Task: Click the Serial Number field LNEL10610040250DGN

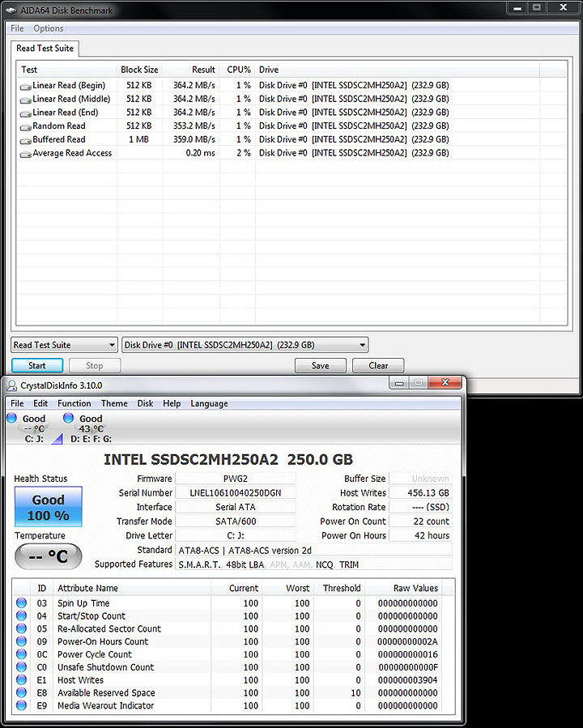Action: point(236,493)
